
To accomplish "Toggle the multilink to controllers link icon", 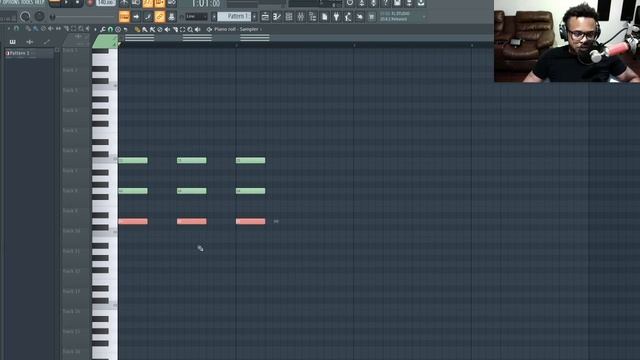I will tap(160, 16).
